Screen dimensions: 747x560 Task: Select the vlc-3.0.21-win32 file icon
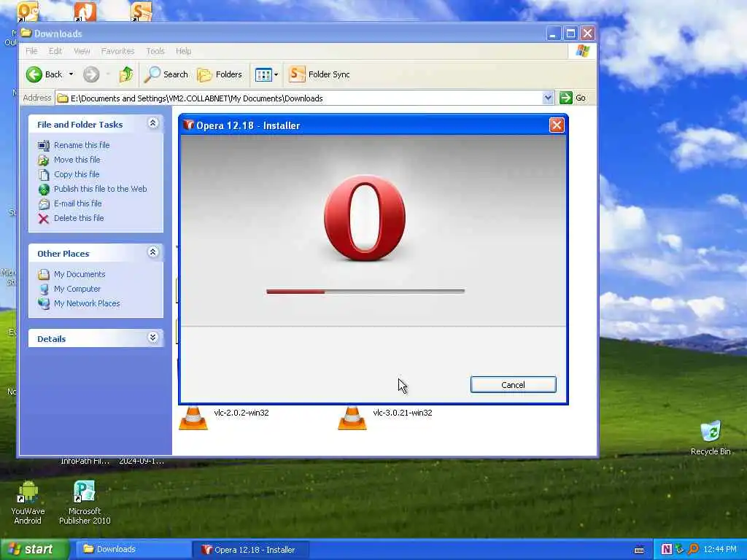tap(352, 418)
